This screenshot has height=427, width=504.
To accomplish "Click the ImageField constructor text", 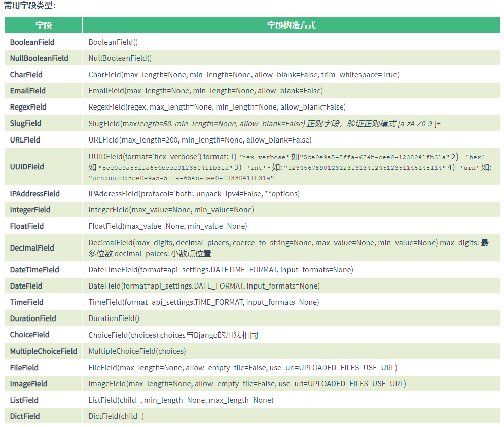I will 247,384.
